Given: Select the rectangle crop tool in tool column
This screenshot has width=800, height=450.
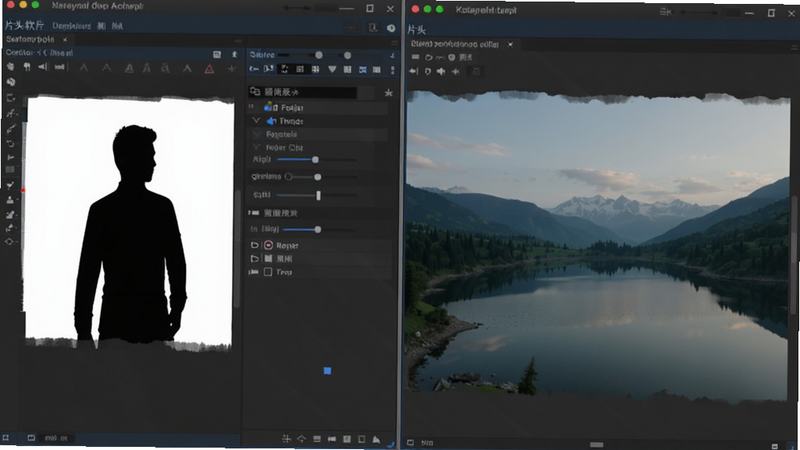Looking at the screenshot, I should [11, 98].
